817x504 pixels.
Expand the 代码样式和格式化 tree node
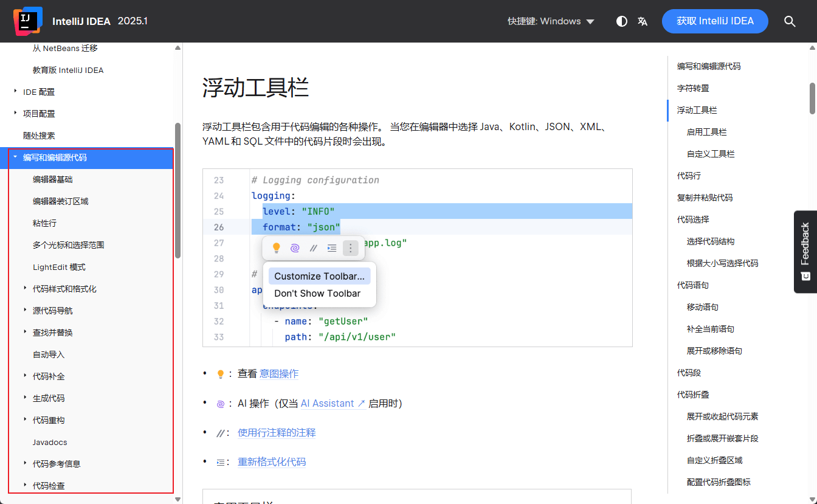25,289
